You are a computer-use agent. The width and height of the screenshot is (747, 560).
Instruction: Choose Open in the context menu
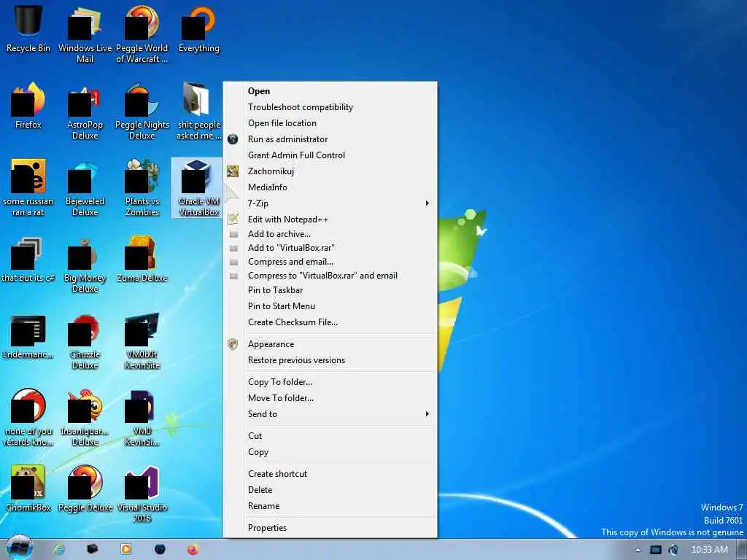(330, 91)
